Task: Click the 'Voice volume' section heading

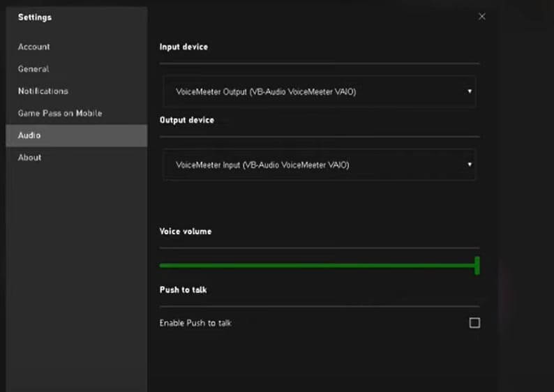Action: (x=186, y=231)
